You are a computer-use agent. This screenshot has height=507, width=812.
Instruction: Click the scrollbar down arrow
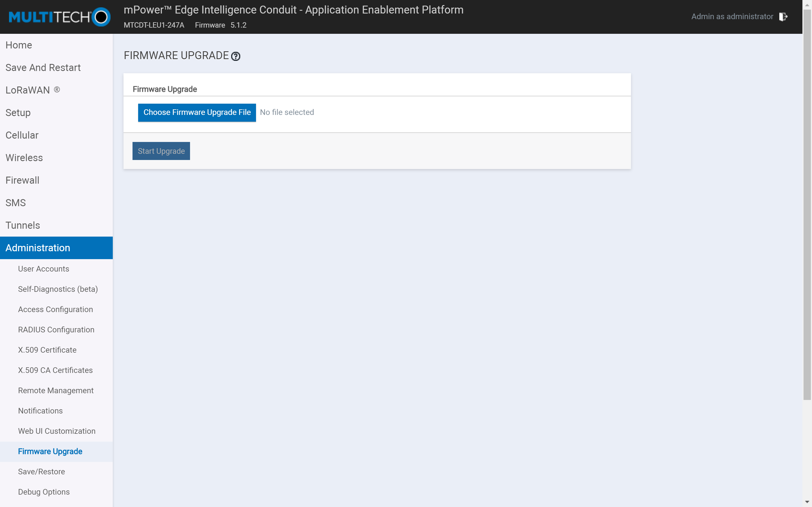click(807, 502)
